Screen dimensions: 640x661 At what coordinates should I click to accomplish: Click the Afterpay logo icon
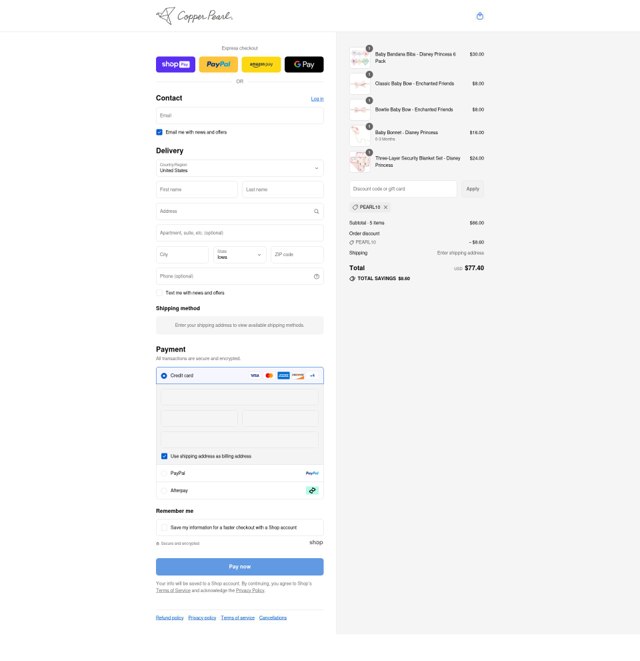[x=312, y=491]
